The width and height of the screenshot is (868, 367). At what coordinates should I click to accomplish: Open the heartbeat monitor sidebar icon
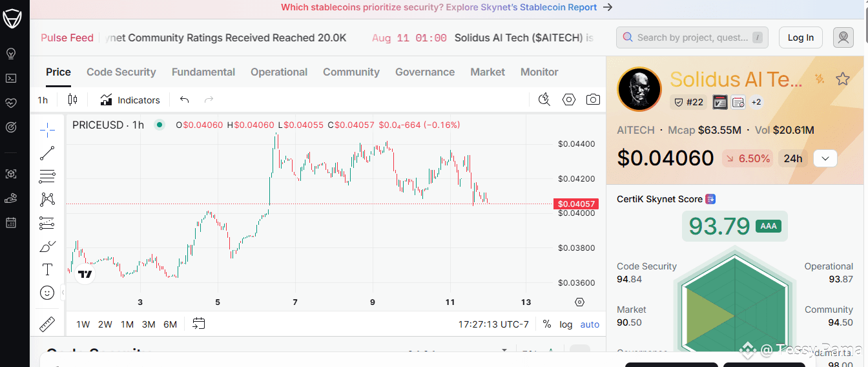pos(11,103)
